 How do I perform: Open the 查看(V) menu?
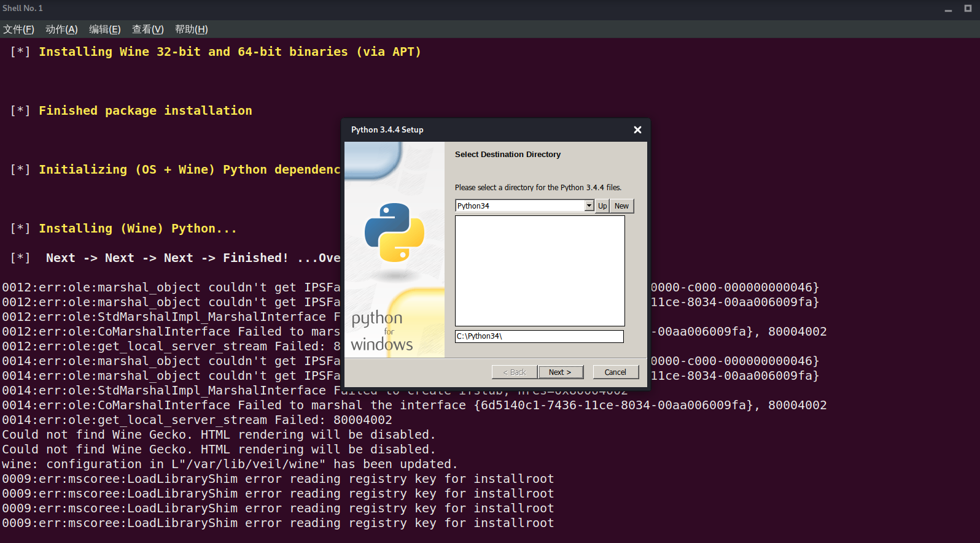click(147, 29)
